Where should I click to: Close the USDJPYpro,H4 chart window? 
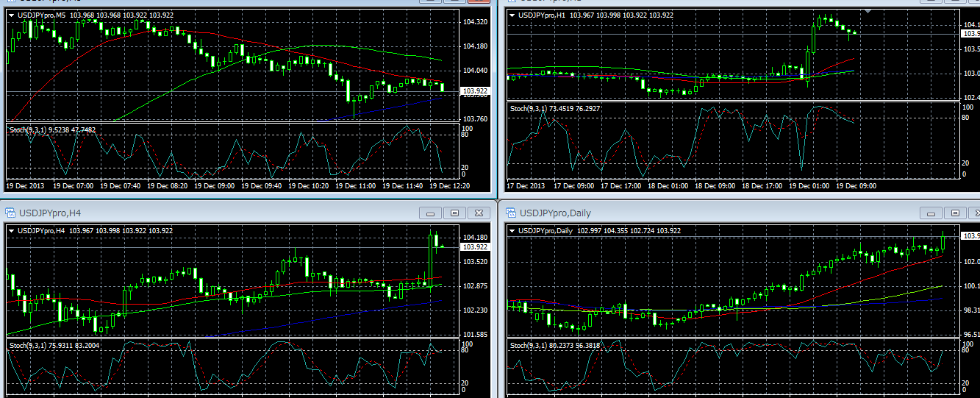tap(479, 213)
